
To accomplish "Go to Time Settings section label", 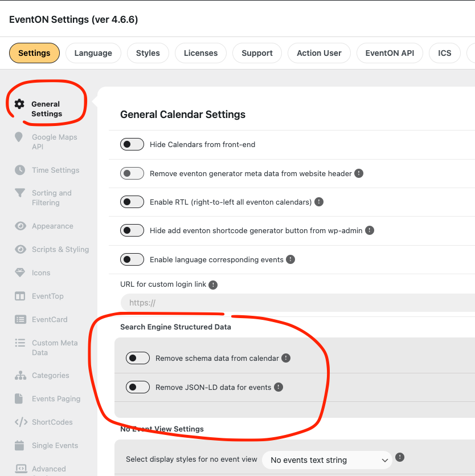I will [x=55, y=170].
